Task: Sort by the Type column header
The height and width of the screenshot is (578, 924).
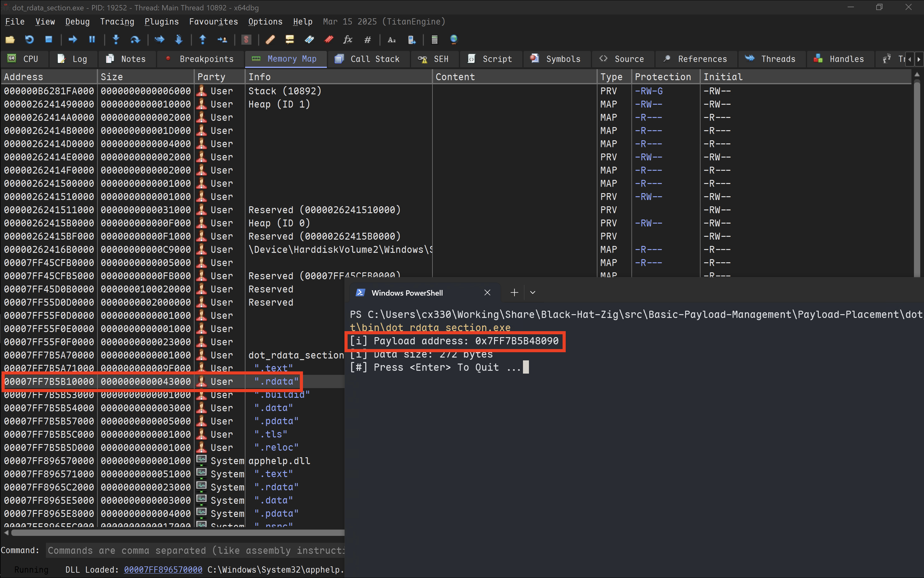Action: tap(614, 77)
